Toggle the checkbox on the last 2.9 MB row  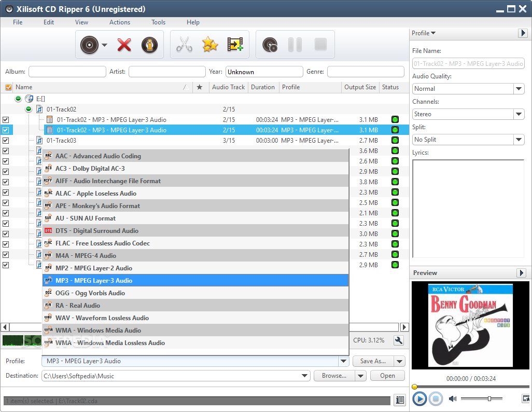[6, 265]
